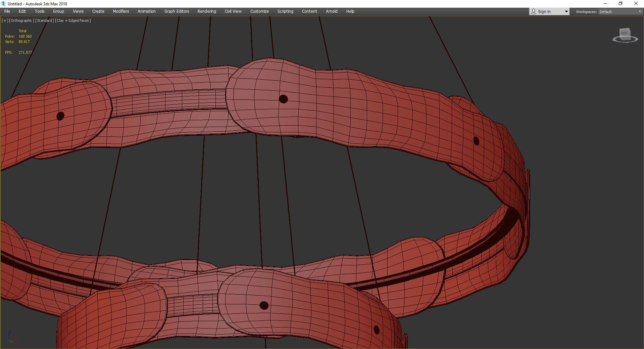This screenshot has width=644, height=349.
Task: Open the Graph Editors menu
Action: pos(177,11)
